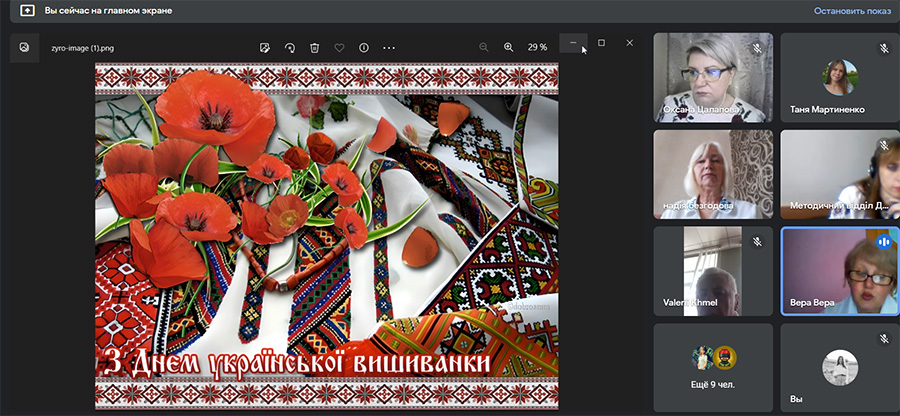Click the muted mic icon on "Вы" tile
Screen dimensions: 900x416
tap(884, 339)
